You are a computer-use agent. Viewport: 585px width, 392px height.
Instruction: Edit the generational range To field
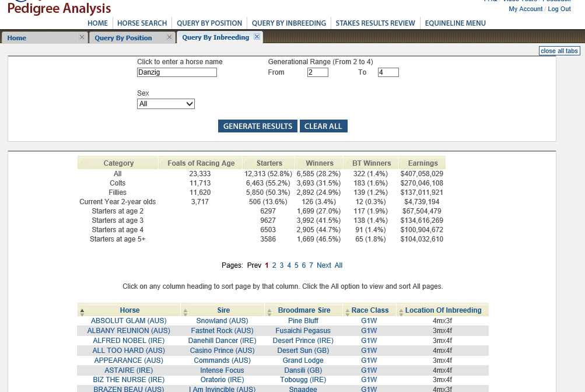click(388, 72)
